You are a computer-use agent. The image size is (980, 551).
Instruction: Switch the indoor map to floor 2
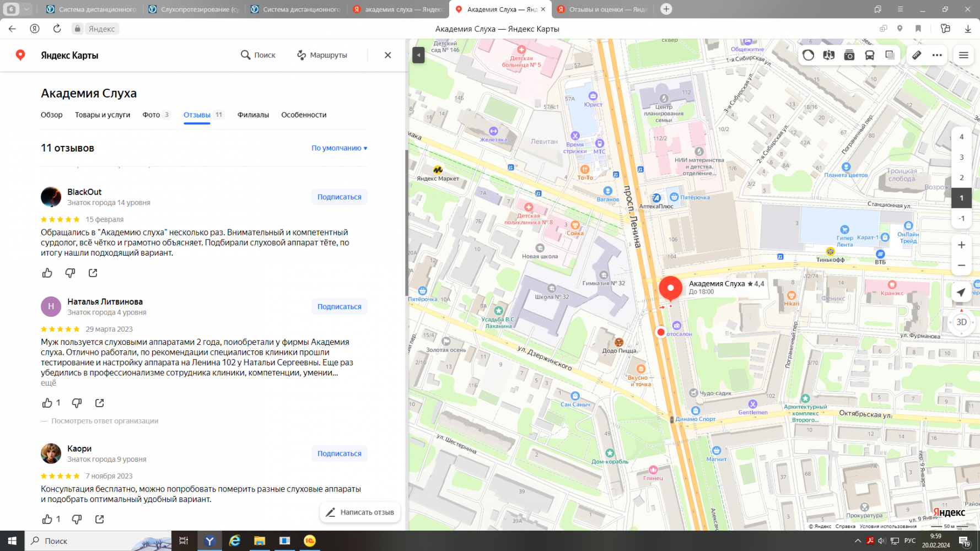(x=961, y=177)
